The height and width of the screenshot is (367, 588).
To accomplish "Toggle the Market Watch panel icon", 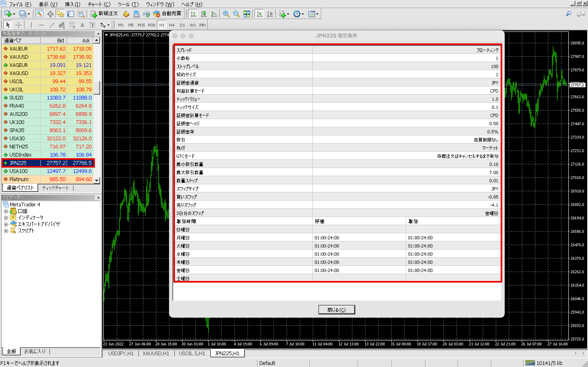I will pyautogui.click(x=40, y=14).
